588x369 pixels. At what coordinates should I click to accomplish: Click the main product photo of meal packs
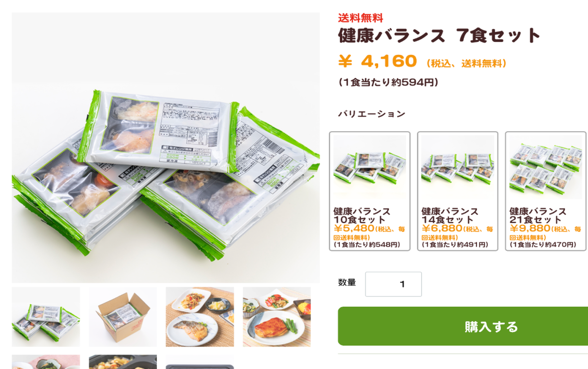166,148
